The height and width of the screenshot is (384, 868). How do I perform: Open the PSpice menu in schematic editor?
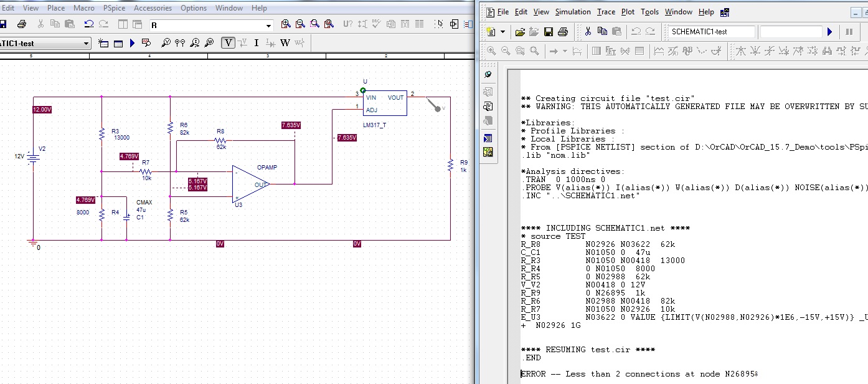pos(114,8)
